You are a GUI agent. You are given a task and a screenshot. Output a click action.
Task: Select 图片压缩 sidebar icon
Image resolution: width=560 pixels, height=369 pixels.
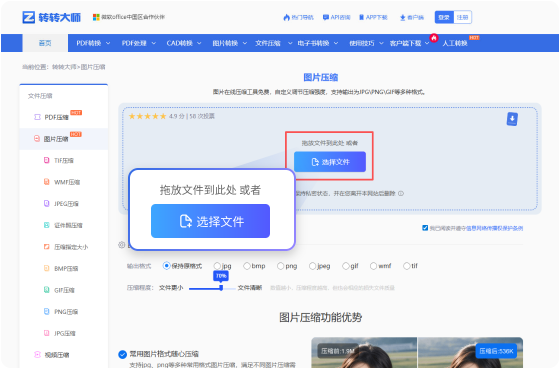pos(37,138)
